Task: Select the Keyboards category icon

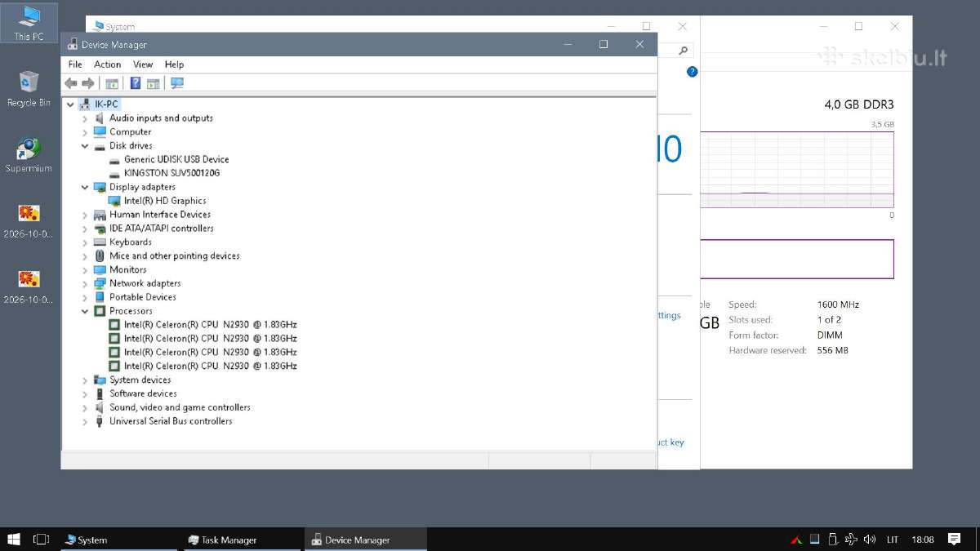Action: [100, 242]
